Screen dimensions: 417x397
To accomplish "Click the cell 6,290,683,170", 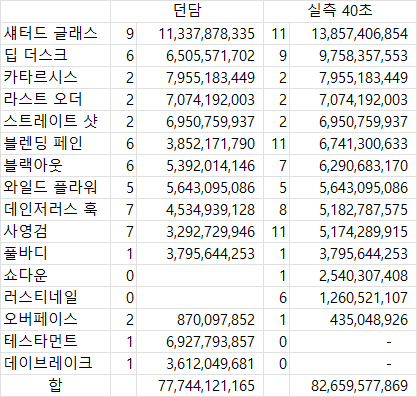I will (x=353, y=165).
